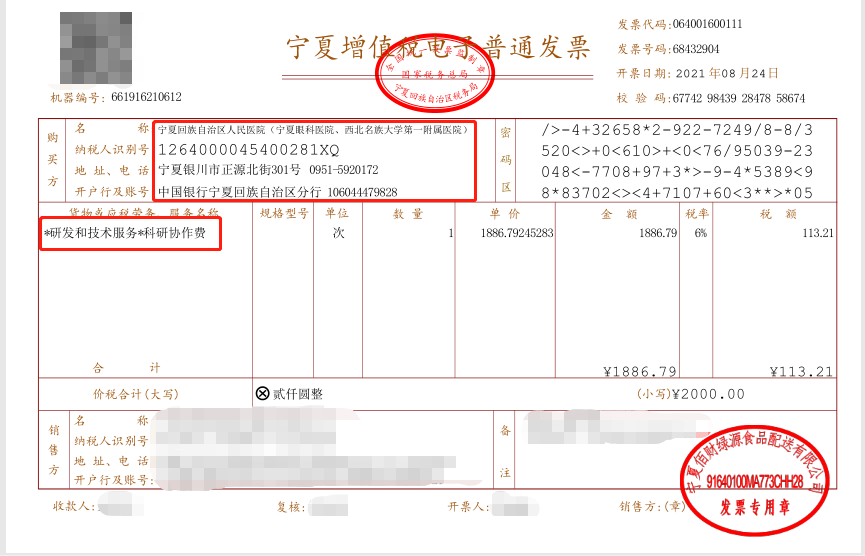Click the machine number 661916210612
The width and height of the screenshot is (865, 556).
click(146, 98)
